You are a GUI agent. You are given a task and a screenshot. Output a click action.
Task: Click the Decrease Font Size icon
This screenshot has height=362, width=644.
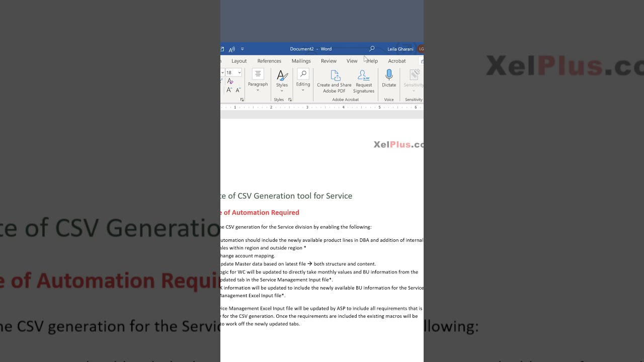coord(238,90)
